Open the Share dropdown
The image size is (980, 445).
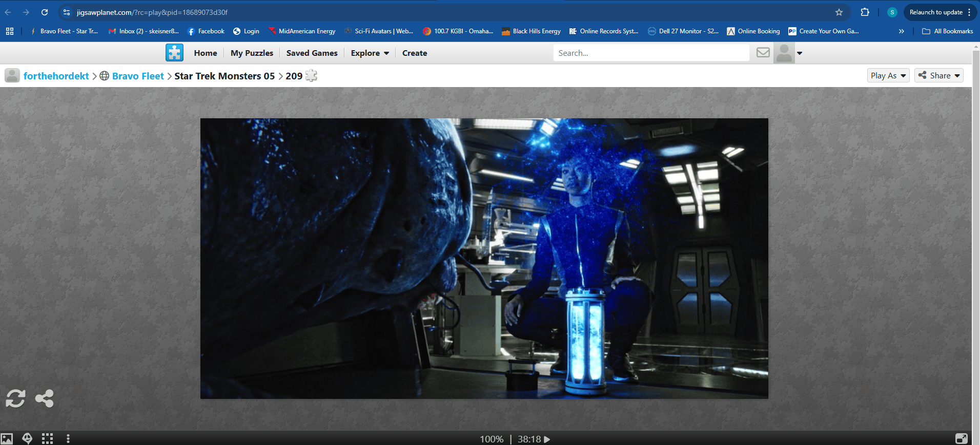click(938, 75)
